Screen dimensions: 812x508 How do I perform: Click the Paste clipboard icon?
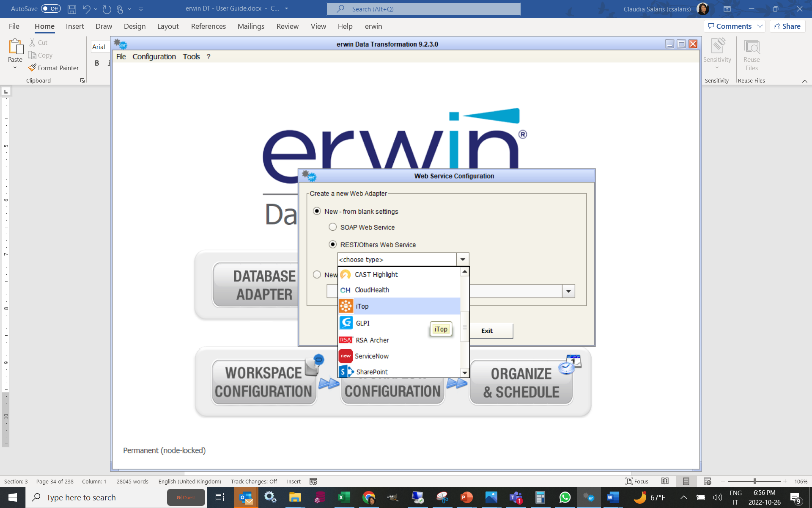pyautogui.click(x=16, y=47)
